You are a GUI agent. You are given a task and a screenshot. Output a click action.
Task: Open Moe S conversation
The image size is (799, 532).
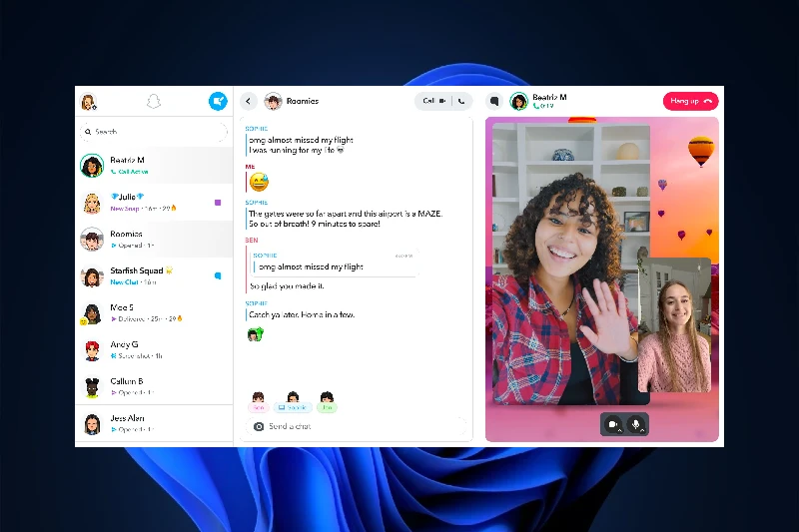click(154, 313)
